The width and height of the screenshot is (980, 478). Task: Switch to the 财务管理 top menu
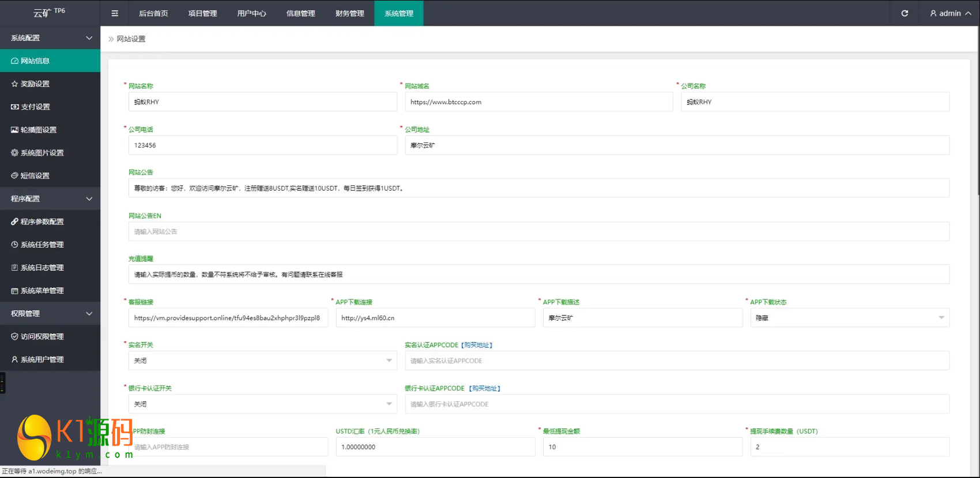click(349, 13)
